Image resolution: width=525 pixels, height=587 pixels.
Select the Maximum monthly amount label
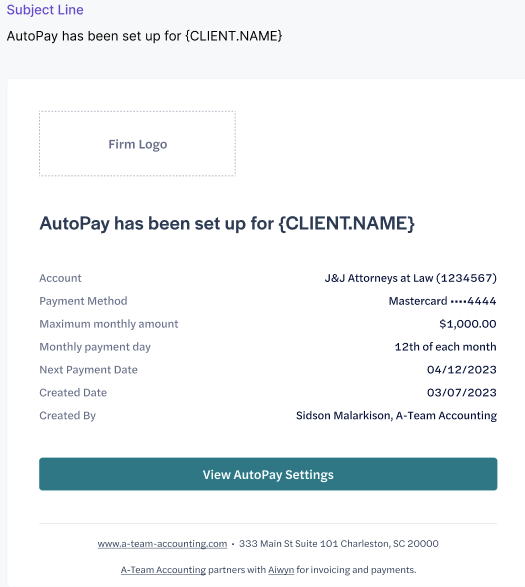pos(109,324)
